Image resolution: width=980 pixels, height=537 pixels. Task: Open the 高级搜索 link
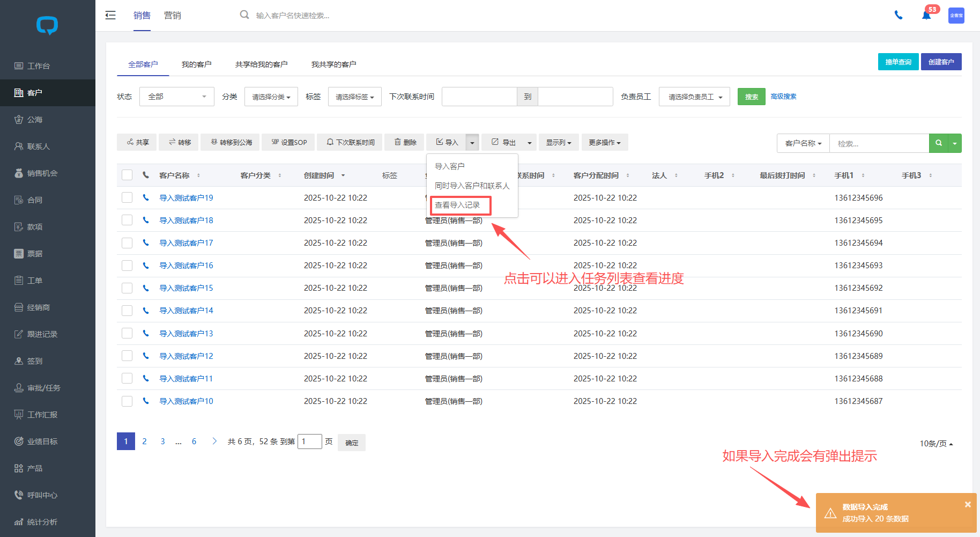[783, 97]
